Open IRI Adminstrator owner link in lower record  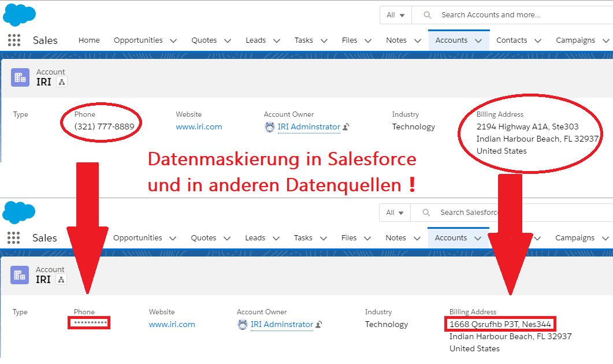281,325
